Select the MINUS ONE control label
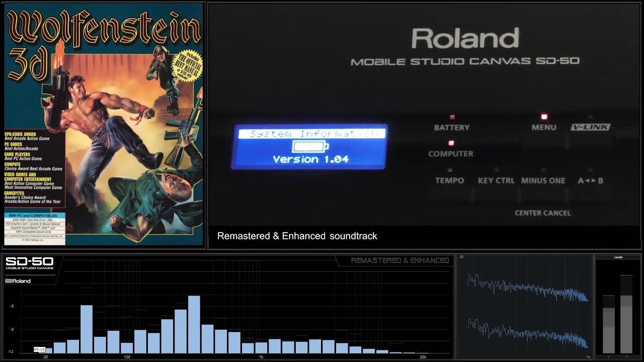644x362 pixels. point(543,180)
